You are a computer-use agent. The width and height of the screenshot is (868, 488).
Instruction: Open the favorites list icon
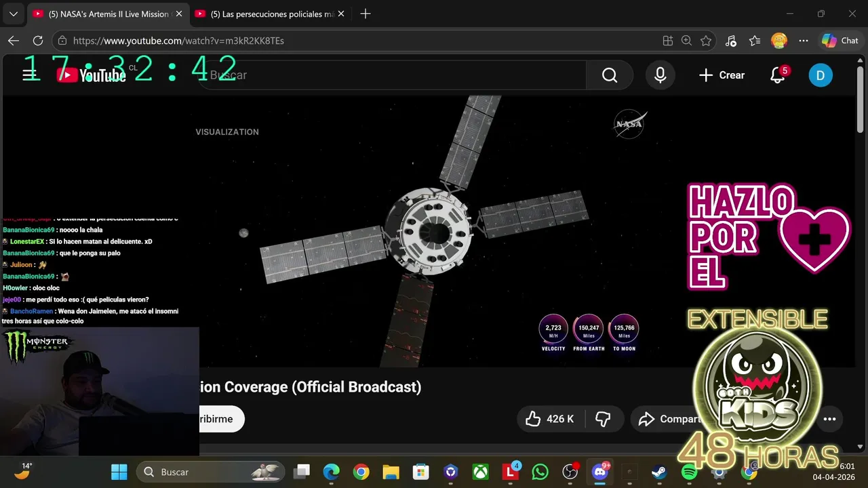click(x=755, y=41)
